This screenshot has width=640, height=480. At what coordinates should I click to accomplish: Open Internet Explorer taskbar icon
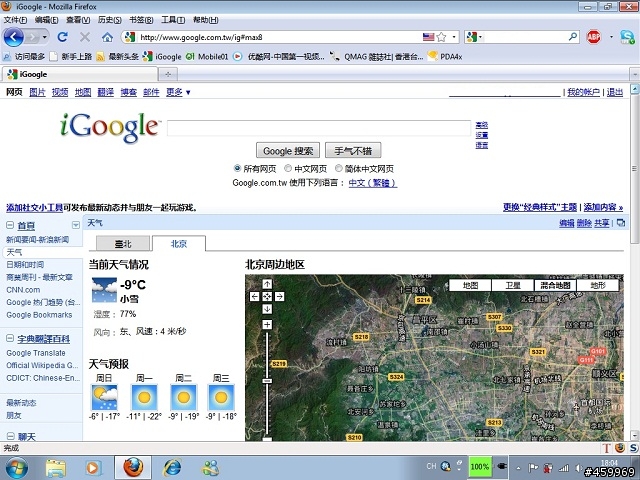pos(172,468)
